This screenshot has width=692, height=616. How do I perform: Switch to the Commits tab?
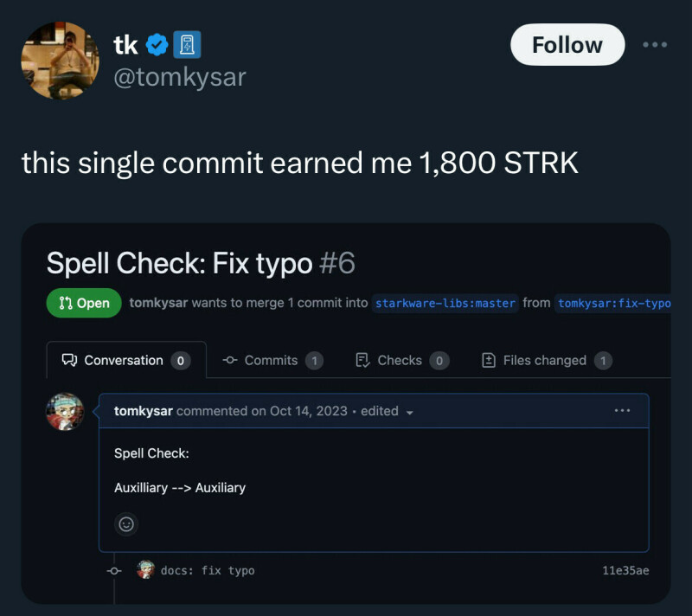[x=272, y=360]
